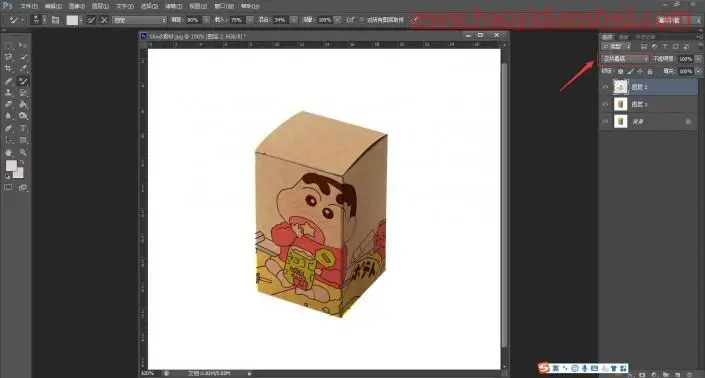Select the Clone Stamp tool
705x378 pixels.
pos(9,93)
